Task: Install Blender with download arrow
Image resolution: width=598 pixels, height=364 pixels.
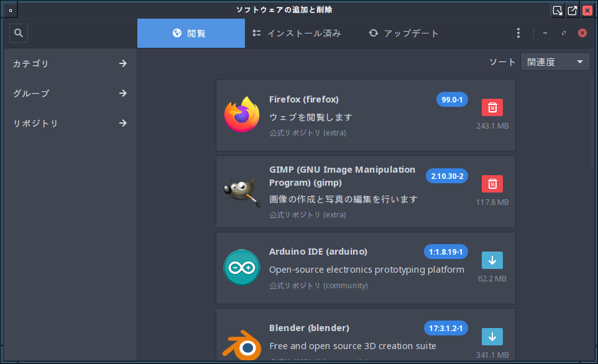Action: [492, 337]
